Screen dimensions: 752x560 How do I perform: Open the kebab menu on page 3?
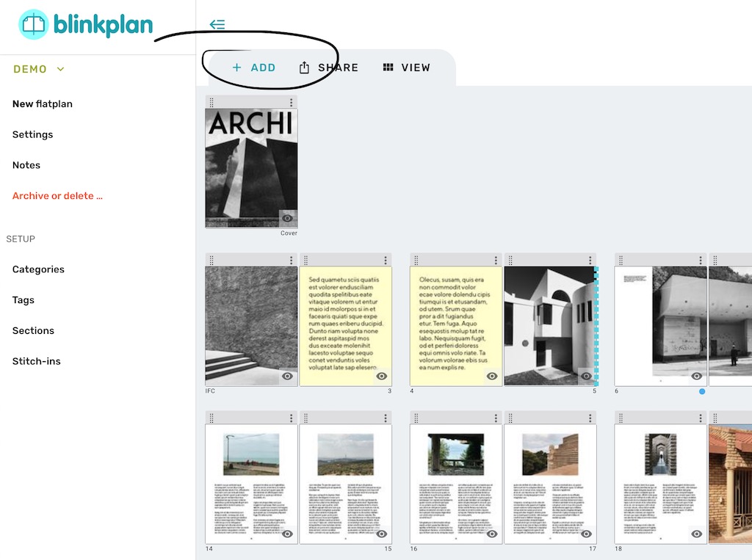(x=386, y=259)
